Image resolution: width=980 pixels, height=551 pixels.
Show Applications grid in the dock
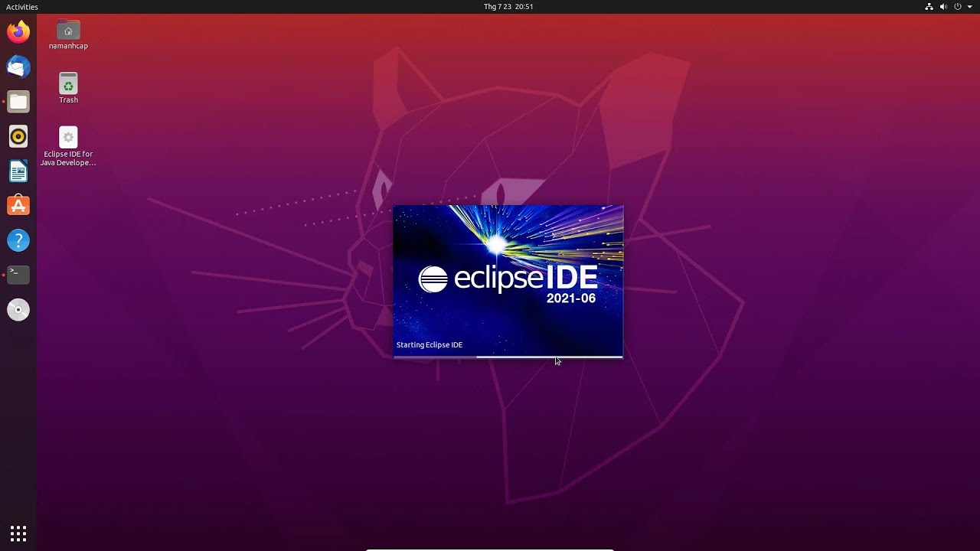pos(18,533)
